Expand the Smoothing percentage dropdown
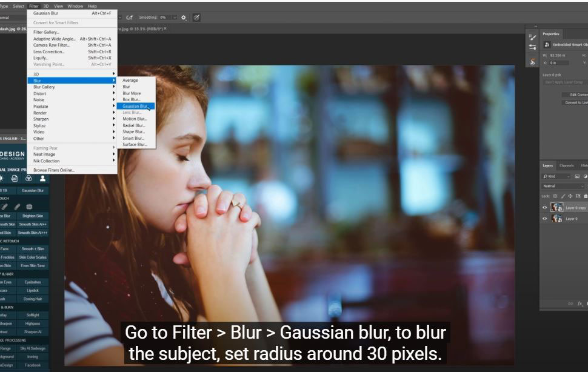The image size is (588, 372). click(175, 18)
